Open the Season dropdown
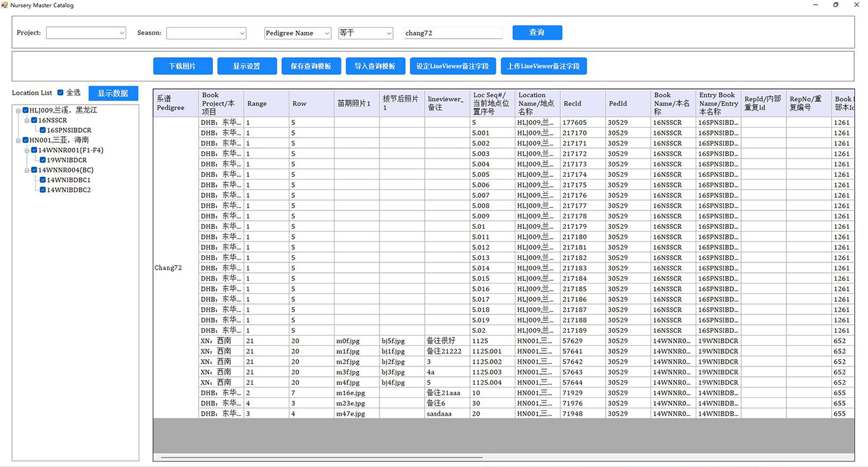The image size is (868, 467). pyautogui.click(x=206, y=33)
